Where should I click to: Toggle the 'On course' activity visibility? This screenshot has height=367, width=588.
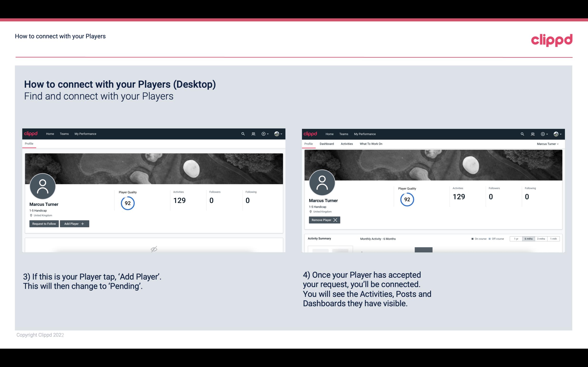click(x=477, y=238)
